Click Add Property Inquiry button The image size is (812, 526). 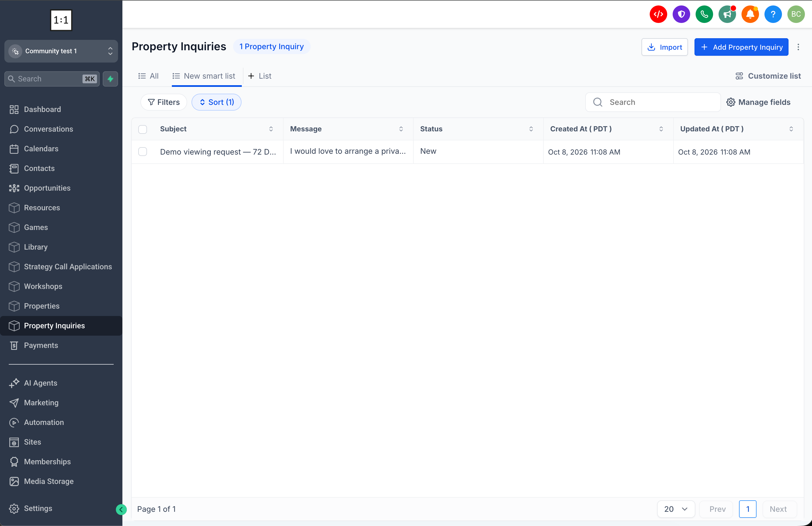pos(741,47)
